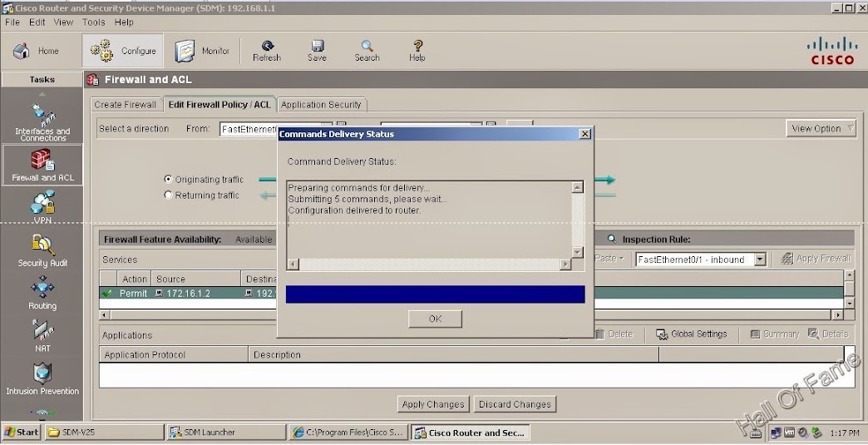The height and width of the screenshot is (445, 868).
Task: Show the Summary view
Action: 774,334
